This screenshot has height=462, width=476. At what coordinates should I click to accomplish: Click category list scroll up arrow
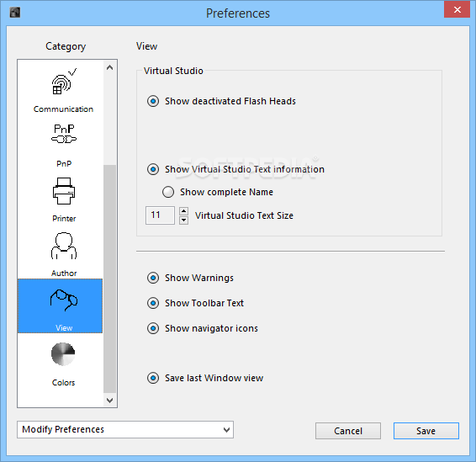(x=110, y=67)
